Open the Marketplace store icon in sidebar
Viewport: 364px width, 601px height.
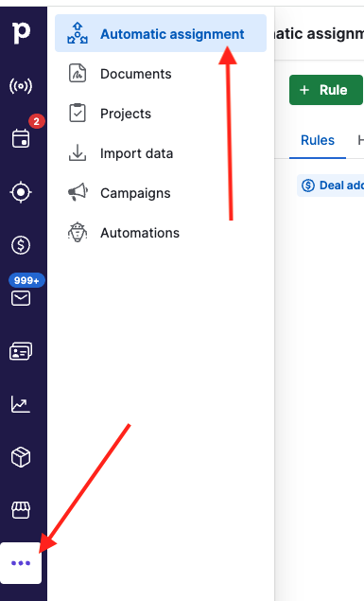click(x=21, y=510)
